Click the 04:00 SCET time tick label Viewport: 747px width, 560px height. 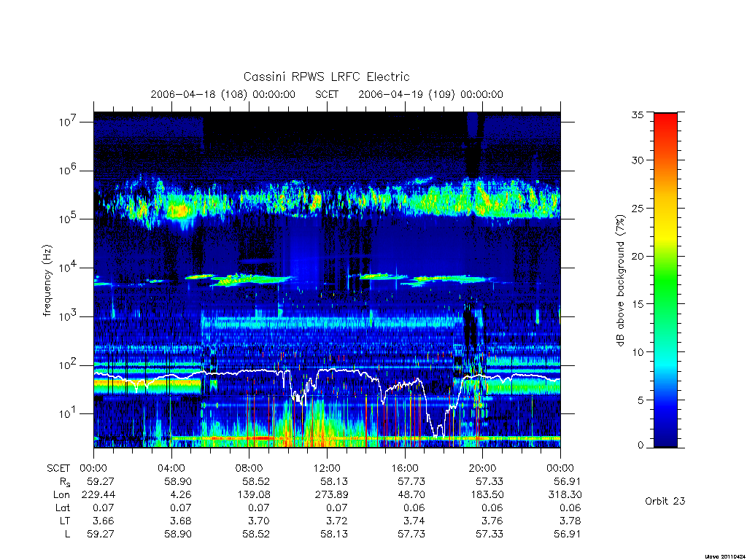tap(171, 468)
